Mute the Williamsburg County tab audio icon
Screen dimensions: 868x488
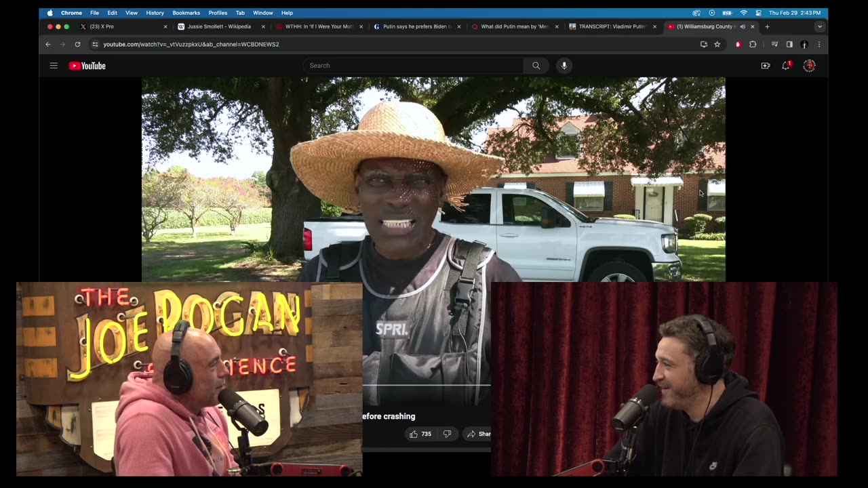click(743, 26)
